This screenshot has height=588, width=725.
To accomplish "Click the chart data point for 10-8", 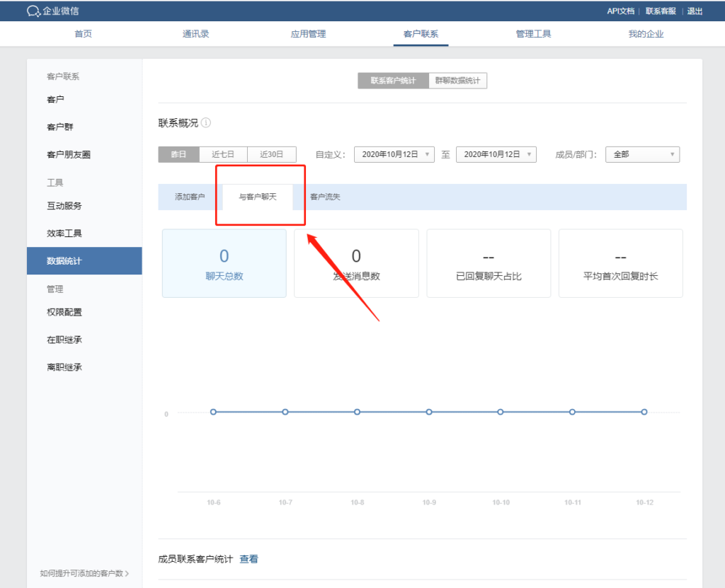I will click(357, 412).
